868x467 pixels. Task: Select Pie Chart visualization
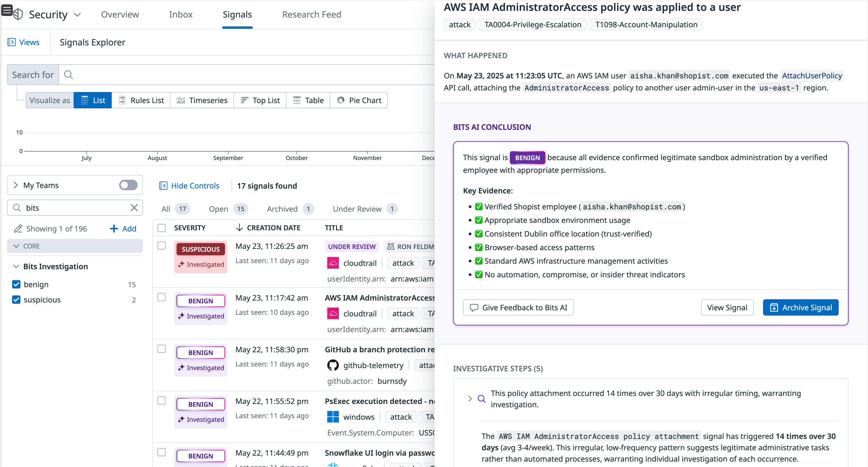click(x=358, y=100)
